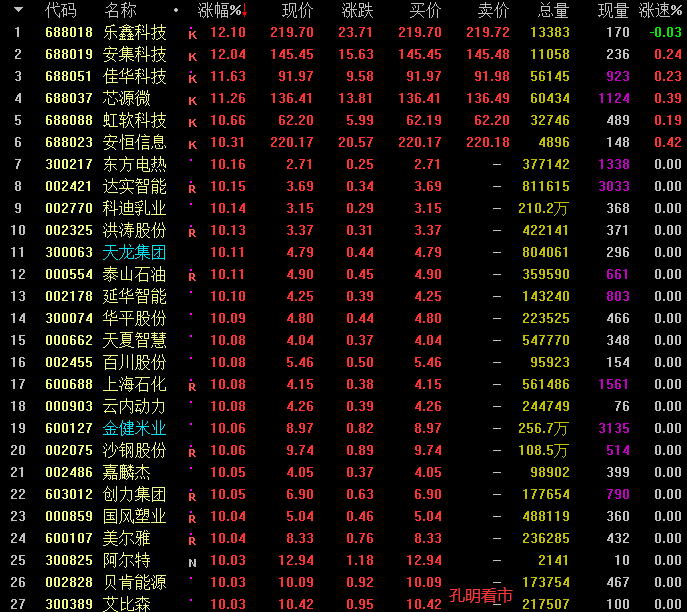Viewport: 687px width, 612px height.
Task: Click the K marker on 乐鑫科技 row
Action: [192, 34]
